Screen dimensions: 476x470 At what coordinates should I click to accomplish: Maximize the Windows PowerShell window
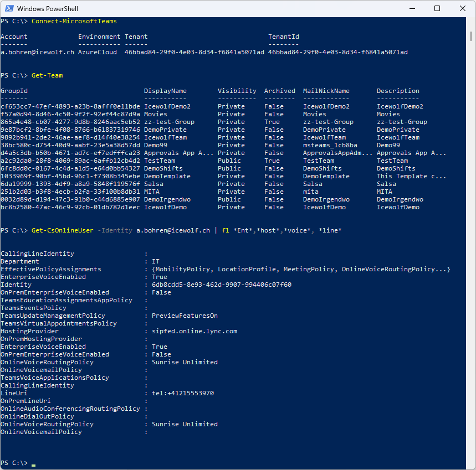[x=437, y=9]
